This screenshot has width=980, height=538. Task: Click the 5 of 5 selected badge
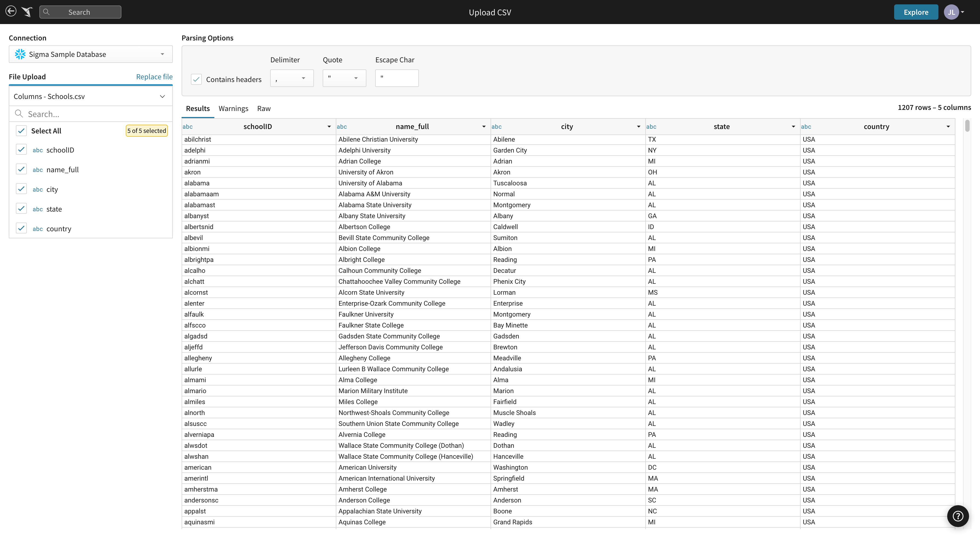click(x=147, y=130)
